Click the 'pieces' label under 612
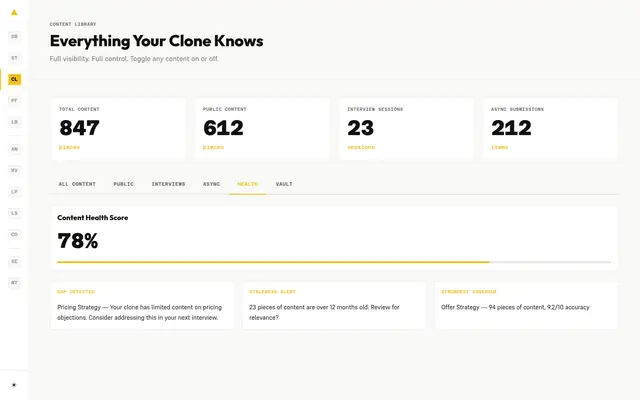Screen dimensions: 640x400 [213, 147]
